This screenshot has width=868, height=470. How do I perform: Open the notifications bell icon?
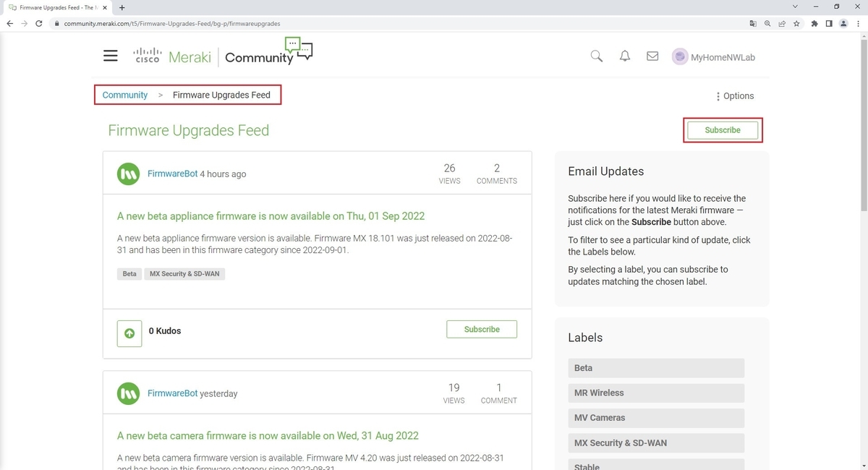625,56
